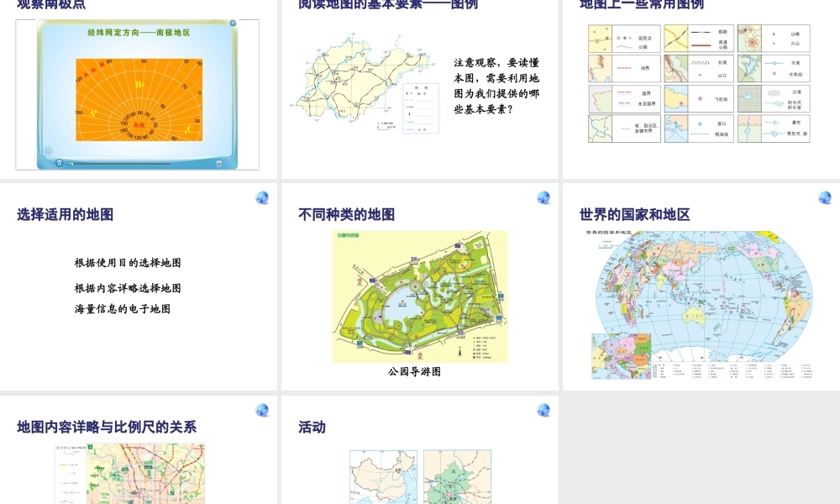The image size is (840, 504).
Task: Select the 活动 slide heading
Action: [x=310, y=427]
